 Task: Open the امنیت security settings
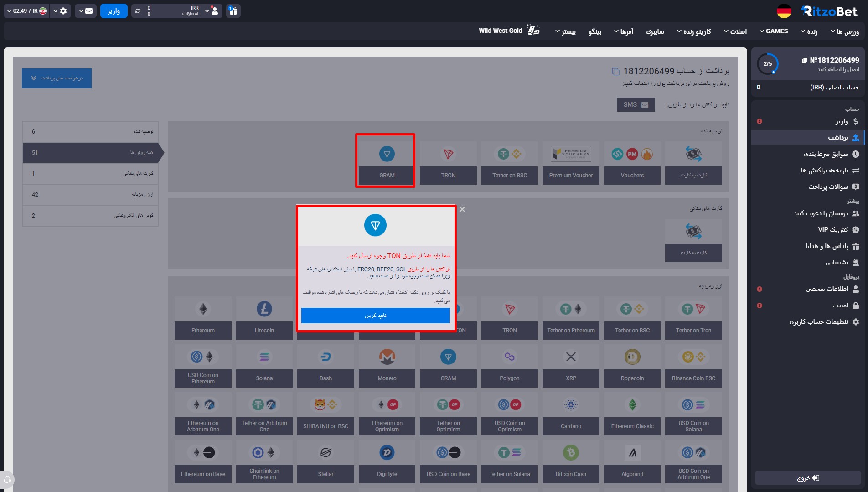pyautogui.click(x=808, y=306)
